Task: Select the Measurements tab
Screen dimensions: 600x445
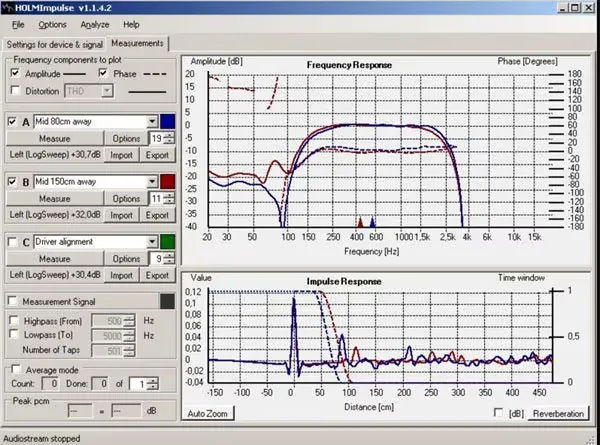Action: pyautogui.click(x=137, y=43)
